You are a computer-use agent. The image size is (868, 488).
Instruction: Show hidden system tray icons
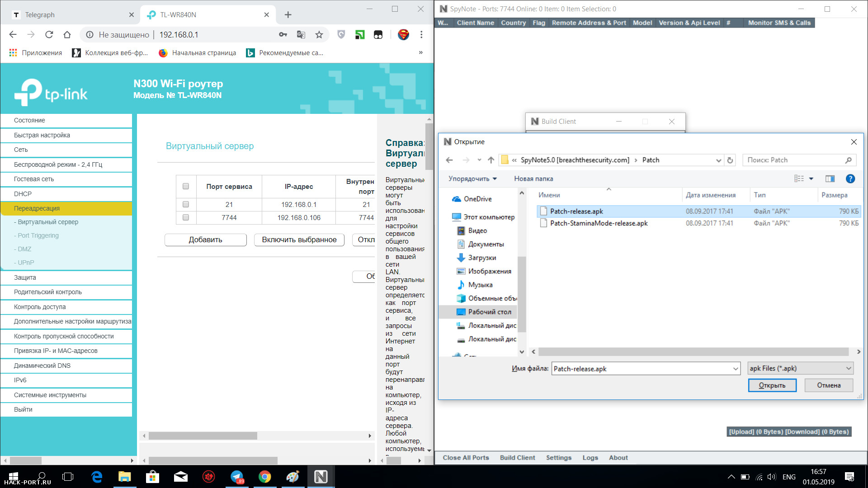pos(731,477)
